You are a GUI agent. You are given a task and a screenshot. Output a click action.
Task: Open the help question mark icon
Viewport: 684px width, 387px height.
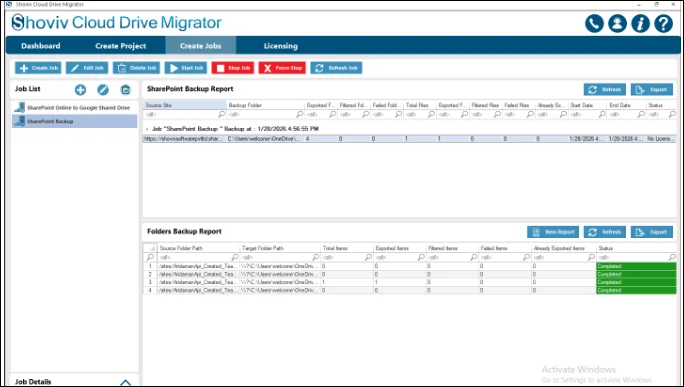663,24
